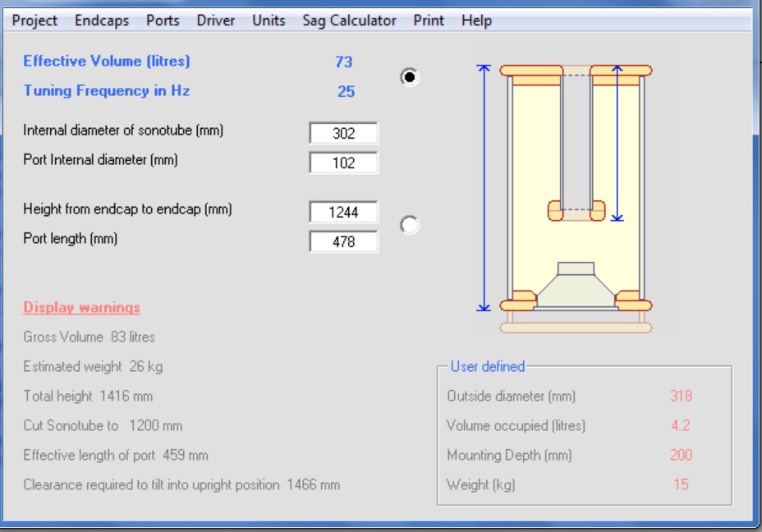The width and height of the screenshot is (762, 532).
Task: Open the Help menu
Action: point(476,21)
